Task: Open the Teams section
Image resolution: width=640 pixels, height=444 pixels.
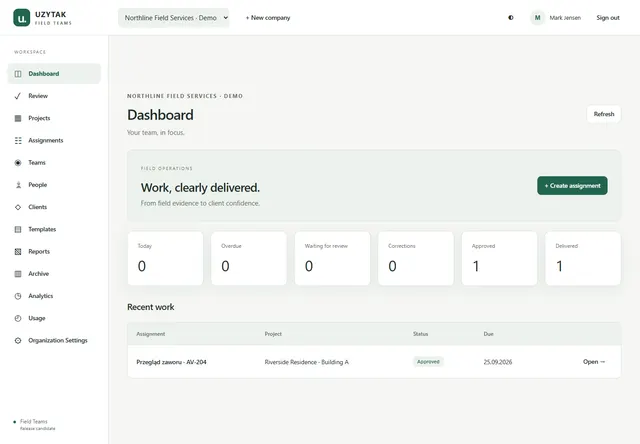Action: coord(54,162)
